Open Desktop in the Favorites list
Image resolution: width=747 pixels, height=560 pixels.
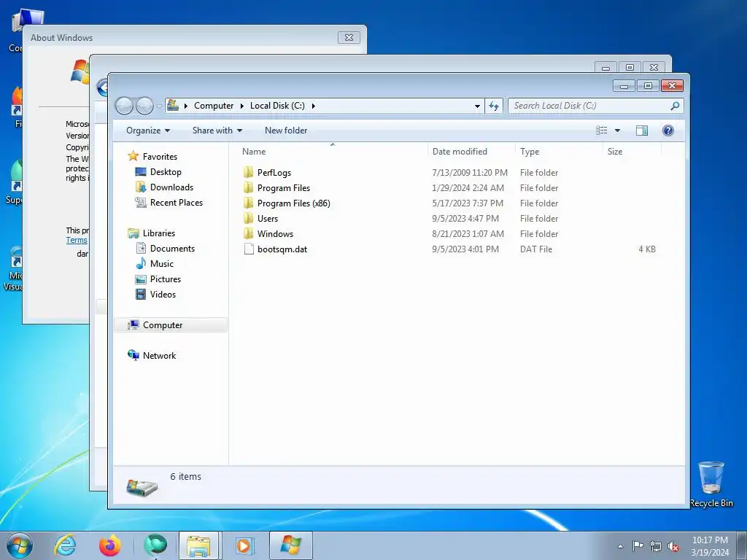coord(166,172)
